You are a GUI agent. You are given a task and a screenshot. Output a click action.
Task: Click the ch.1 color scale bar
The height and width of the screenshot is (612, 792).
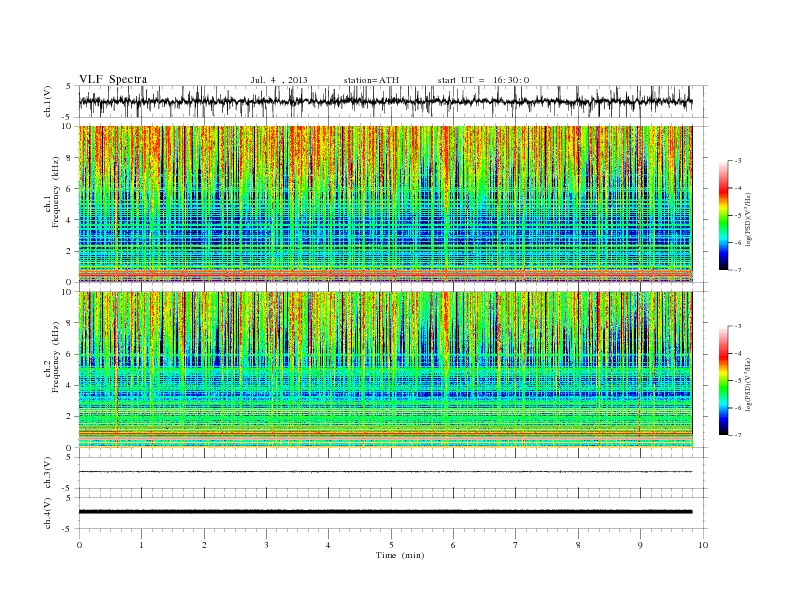point(723,216)
